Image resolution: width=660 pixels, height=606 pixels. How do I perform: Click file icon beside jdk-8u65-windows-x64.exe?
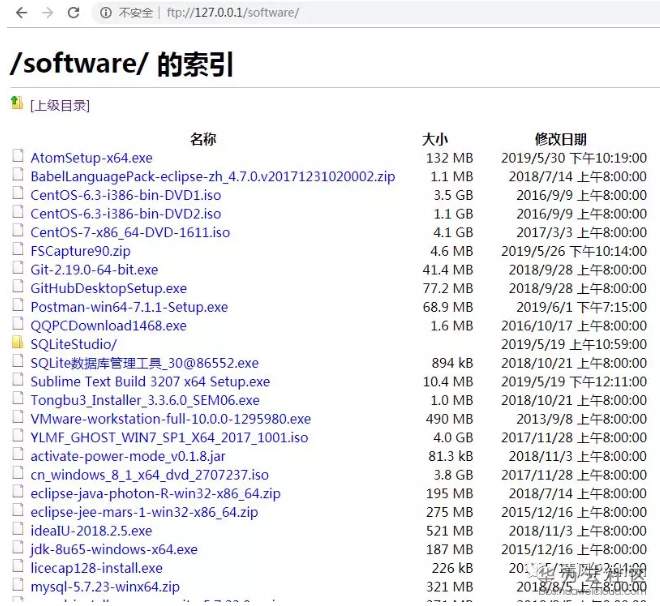click(17, 548)
